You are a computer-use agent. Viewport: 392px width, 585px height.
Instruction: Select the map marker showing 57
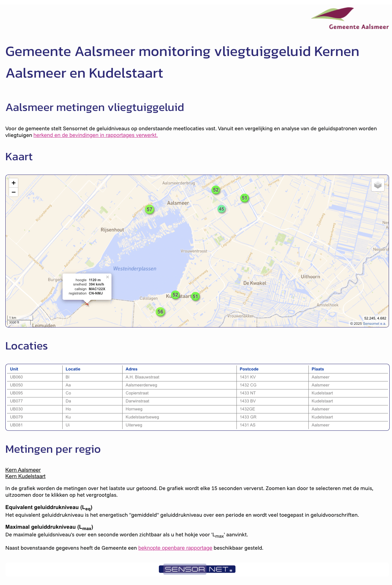tap(150, 210)
